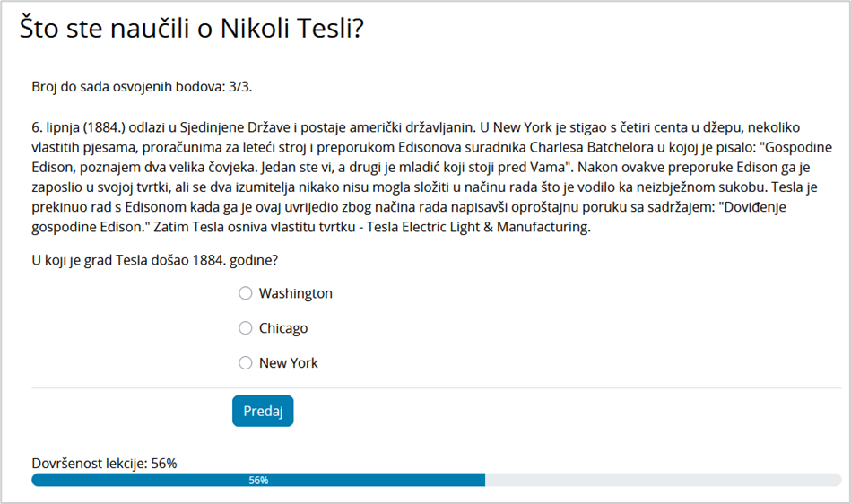Click the 'Dovršenost lekcije: 56%' label
Screen dimensions: 851x504
pyautogui.click(x=104, y=463)
